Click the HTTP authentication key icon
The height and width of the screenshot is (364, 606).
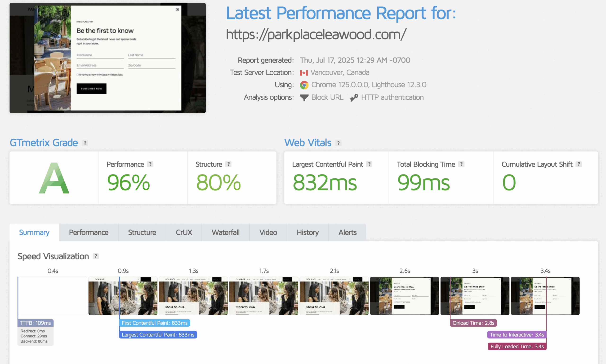pyautogui.click(x=354, y=98)
